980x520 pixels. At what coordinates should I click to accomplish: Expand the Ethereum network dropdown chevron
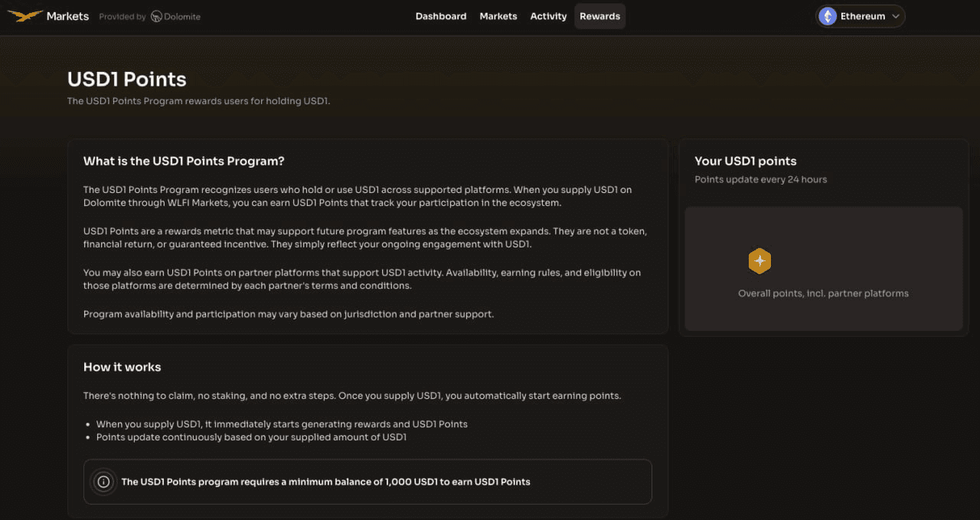coord(896,16)
